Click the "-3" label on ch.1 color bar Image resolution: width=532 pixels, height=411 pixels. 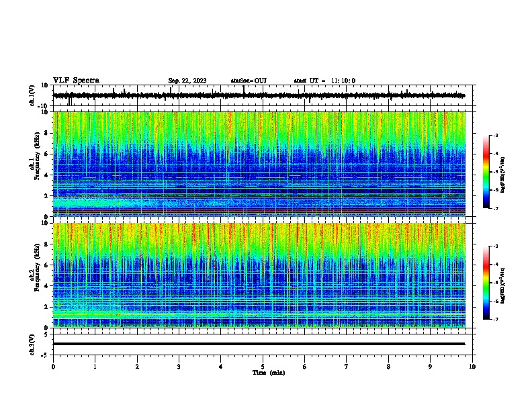tap(495, 136)
